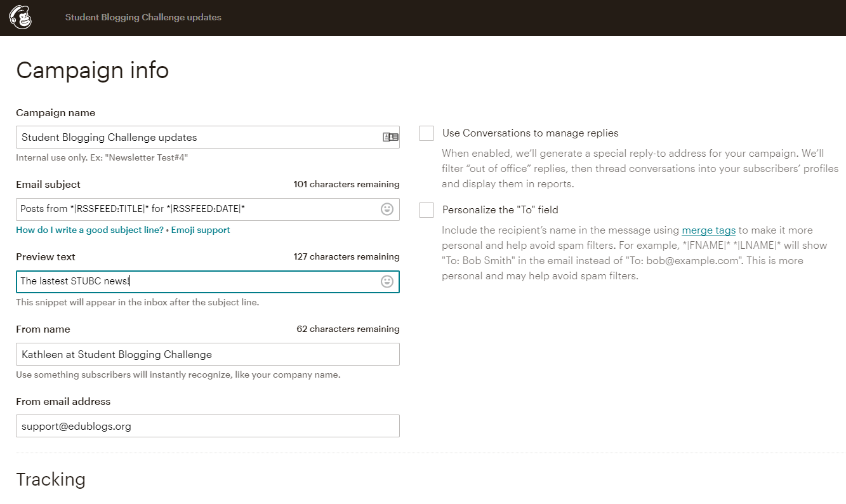Click the Tracking section heading

(51, 480)
